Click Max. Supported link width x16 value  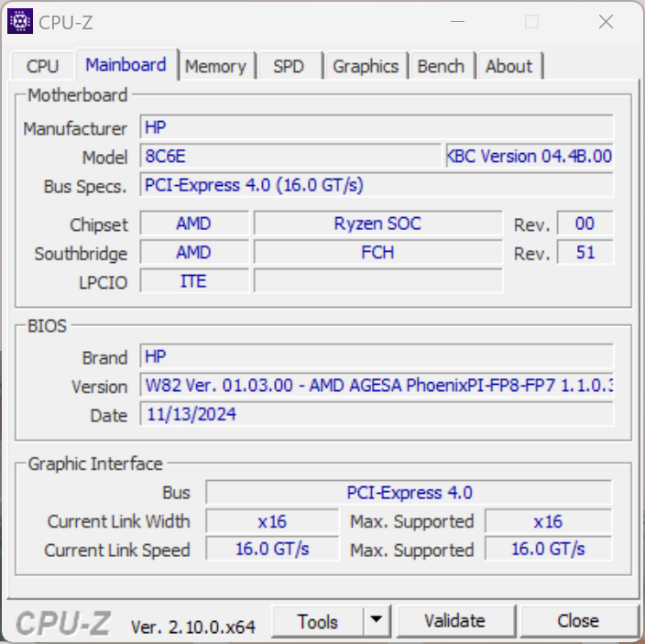[x=548, y=521]
